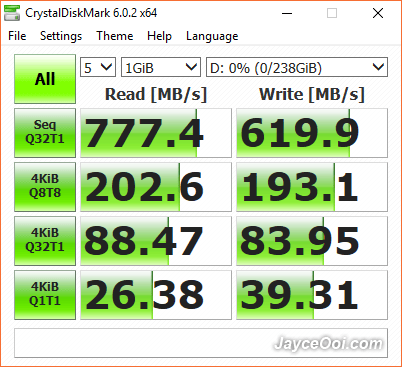Minimize the CrystalDiskMark window
Viewport: 402px width, 367px height.
[287, 13]
